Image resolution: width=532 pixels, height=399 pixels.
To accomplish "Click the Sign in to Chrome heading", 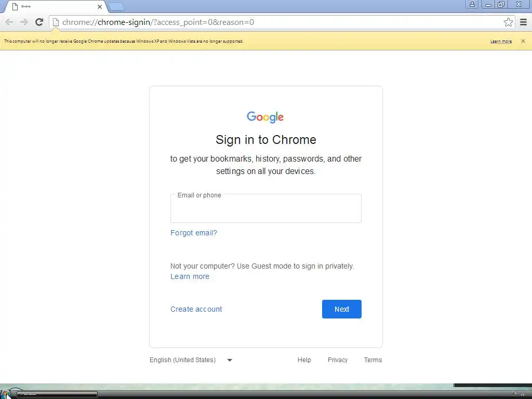I will pos(266,140).
